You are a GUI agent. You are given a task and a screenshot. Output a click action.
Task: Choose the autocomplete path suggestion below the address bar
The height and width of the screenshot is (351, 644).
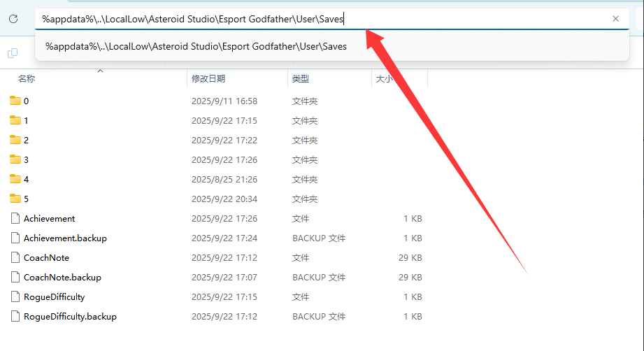[x=196, y=46]
